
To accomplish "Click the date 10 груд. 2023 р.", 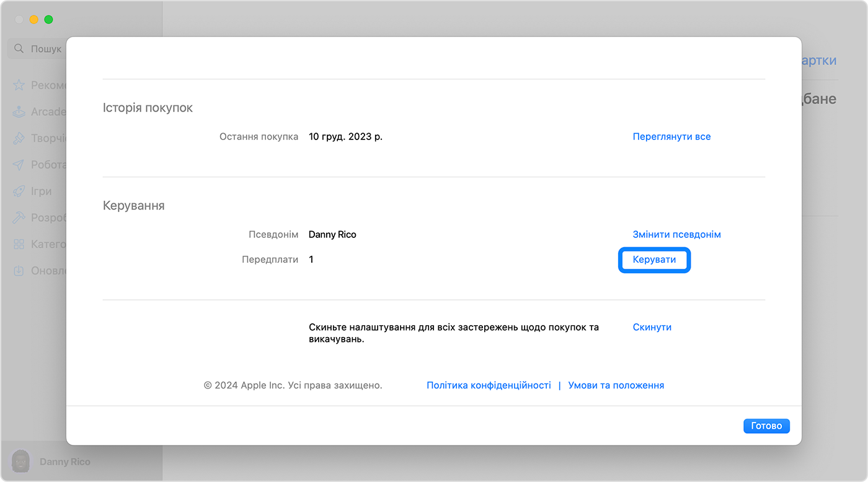I will pyautogui.click(x=345, y=136).
